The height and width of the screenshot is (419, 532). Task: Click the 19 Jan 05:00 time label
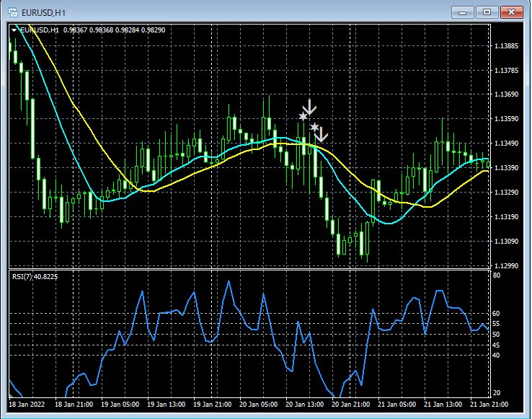120,405
